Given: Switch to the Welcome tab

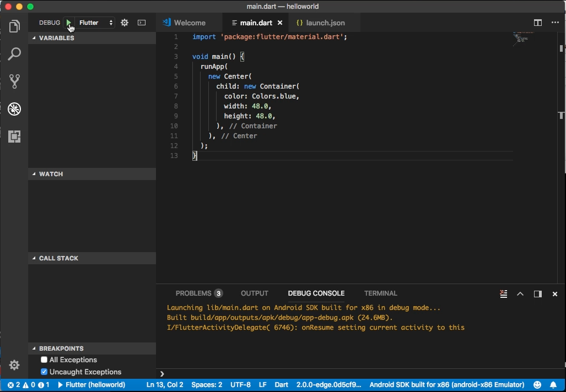Looking at the screenshot, I should click(190, 23).
